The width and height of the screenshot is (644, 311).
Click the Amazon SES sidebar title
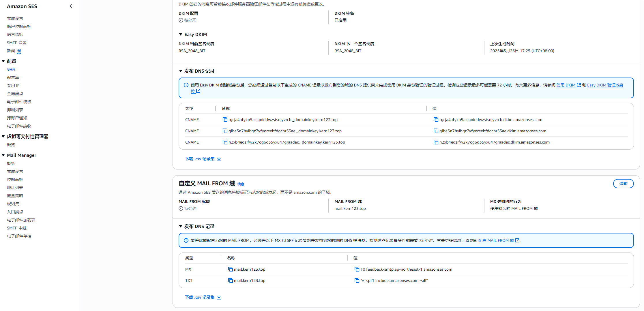click(x=22, y=6)
